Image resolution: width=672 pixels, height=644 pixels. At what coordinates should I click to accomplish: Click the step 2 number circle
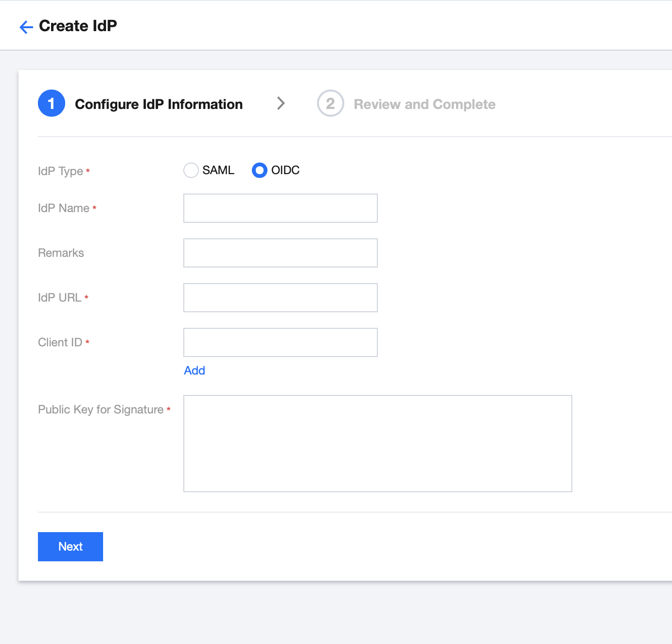(x=331, y=103)
